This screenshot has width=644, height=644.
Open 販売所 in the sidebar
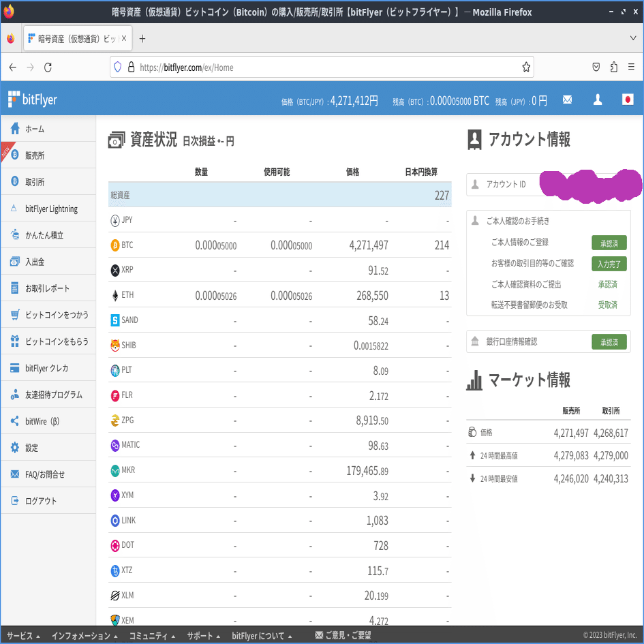click(48, 155)
